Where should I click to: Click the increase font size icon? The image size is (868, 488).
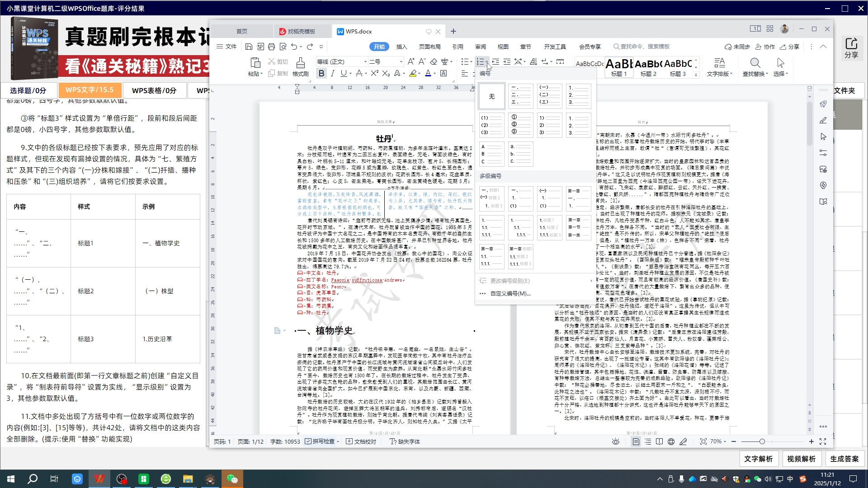pyautogui.click(x=410, y=61)
